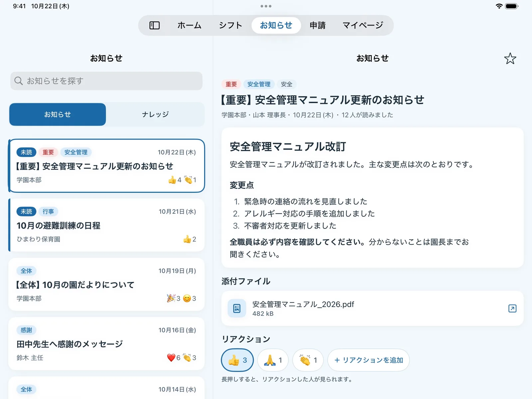
Task: Focus the お知らせを探す search field
Action: [x=106, y=81]
